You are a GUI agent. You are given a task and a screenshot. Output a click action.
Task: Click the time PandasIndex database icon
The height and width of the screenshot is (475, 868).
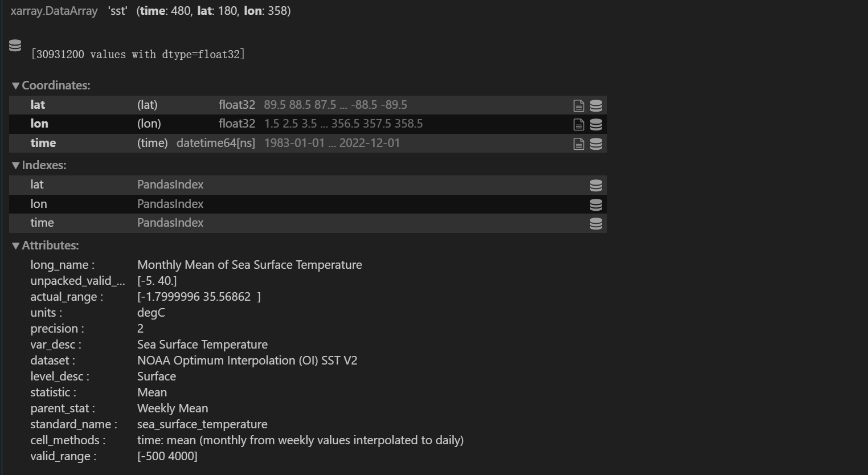coord(596,223)
